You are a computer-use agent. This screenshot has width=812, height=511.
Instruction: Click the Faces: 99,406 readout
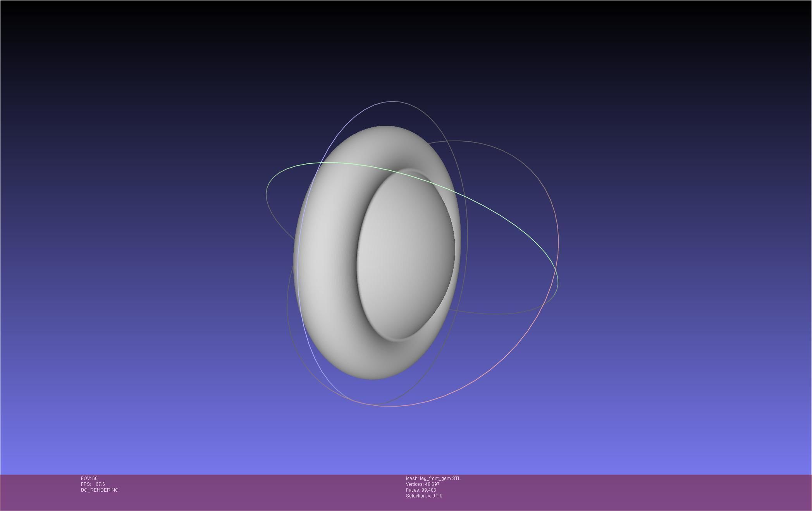point(421,490)
